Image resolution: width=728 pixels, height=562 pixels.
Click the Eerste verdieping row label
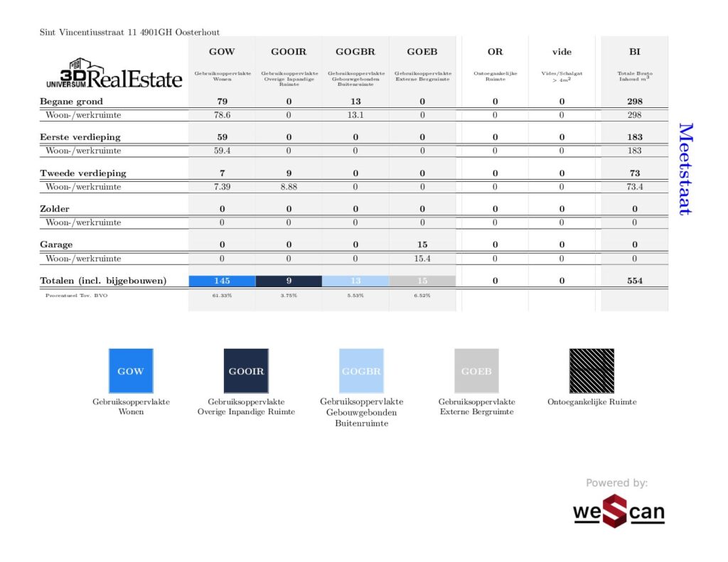point(80,137)
